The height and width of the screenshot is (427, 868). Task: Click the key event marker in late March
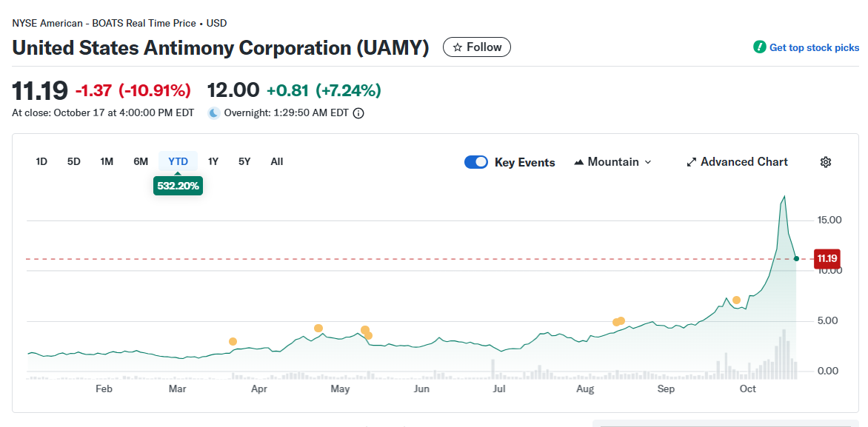point(233,341)
